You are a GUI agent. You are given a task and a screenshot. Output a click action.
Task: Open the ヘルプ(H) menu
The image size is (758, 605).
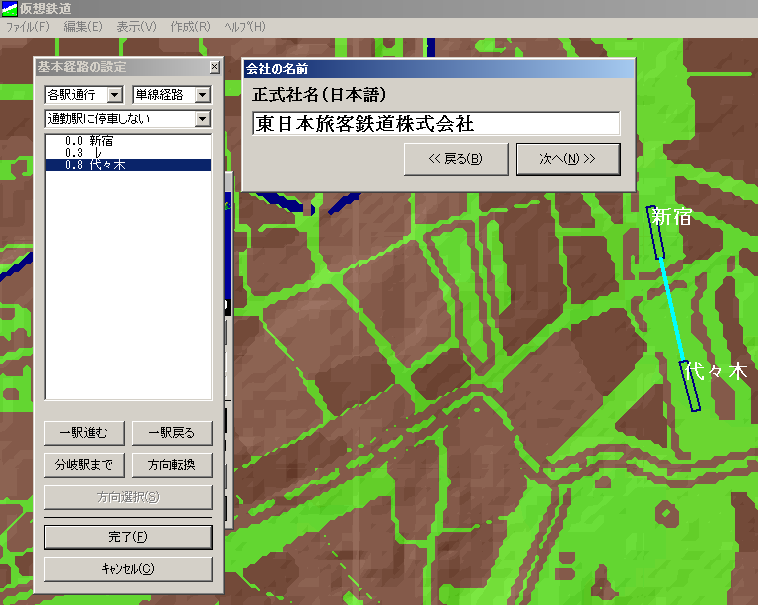coord(245,27)
